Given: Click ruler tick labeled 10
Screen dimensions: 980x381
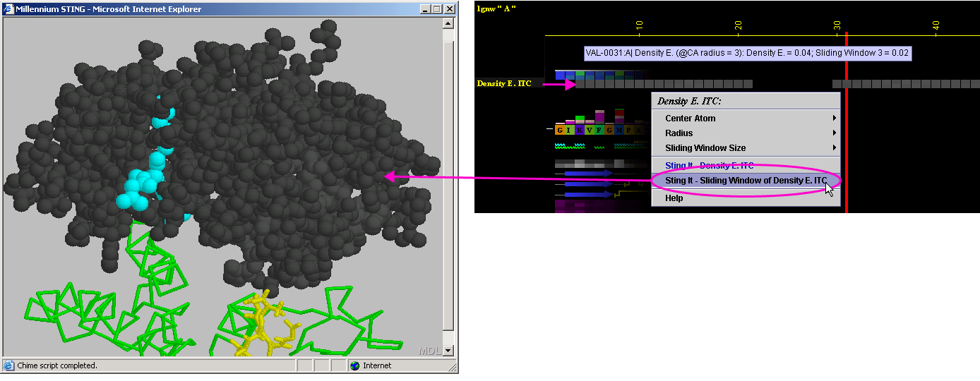Looking at the screenshot, I should pyautogui.click(x=639, y=25).
